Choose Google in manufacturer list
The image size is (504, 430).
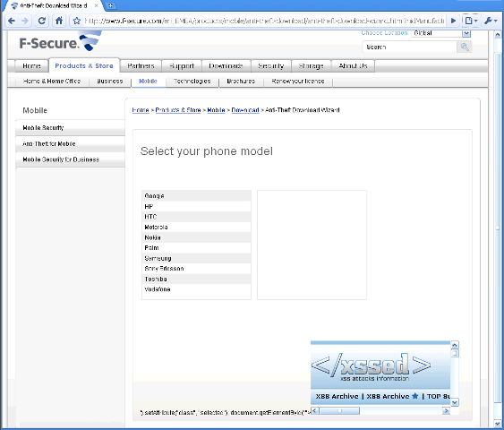[x=196, y=196]
